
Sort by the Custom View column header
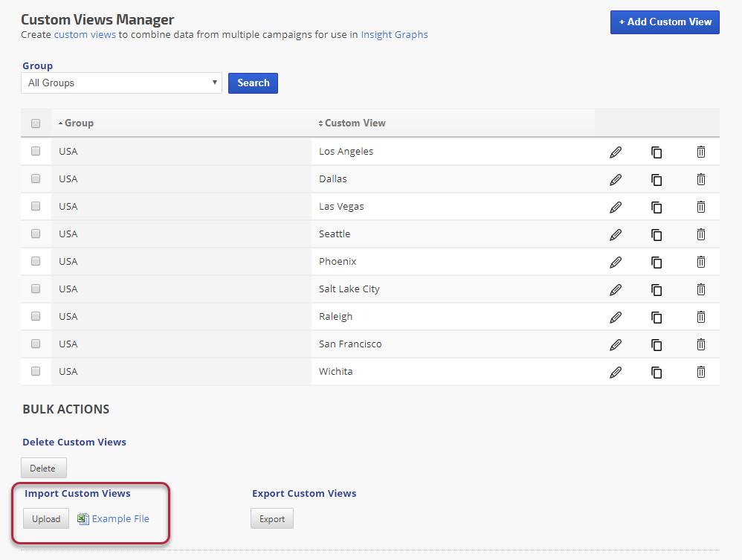coord(354,123)
